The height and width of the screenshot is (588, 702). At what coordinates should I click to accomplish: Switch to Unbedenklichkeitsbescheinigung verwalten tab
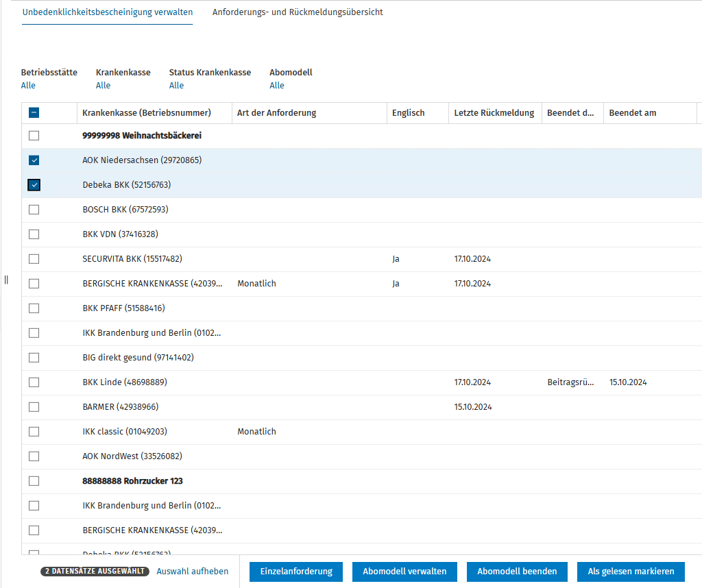coord(108,12)
